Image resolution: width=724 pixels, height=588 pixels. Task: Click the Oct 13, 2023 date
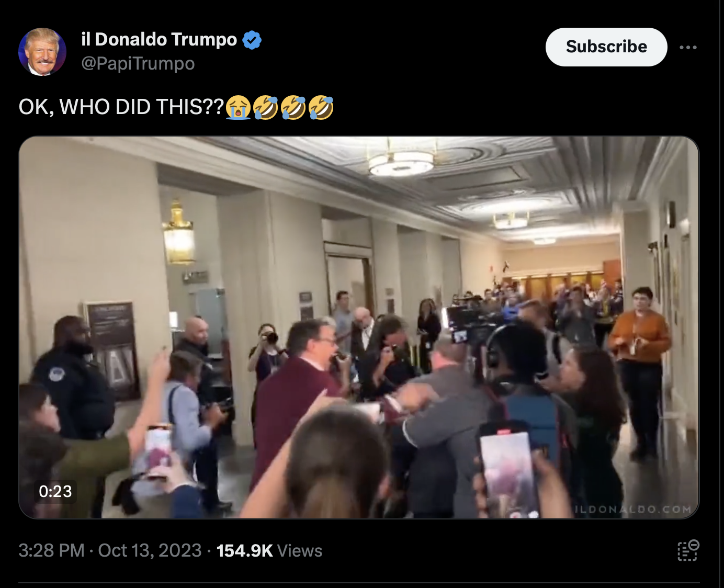click(150, 550)
